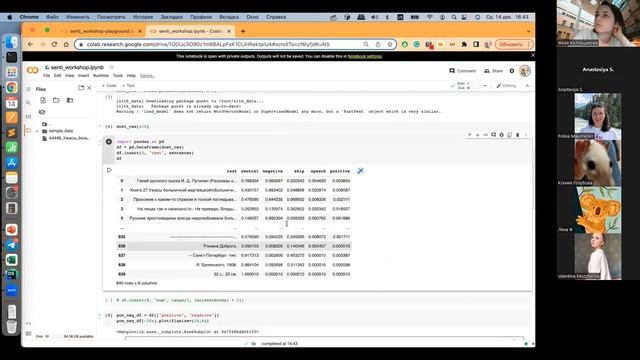
Task: Move cell up arrow icon
Action: click(469, 135)
